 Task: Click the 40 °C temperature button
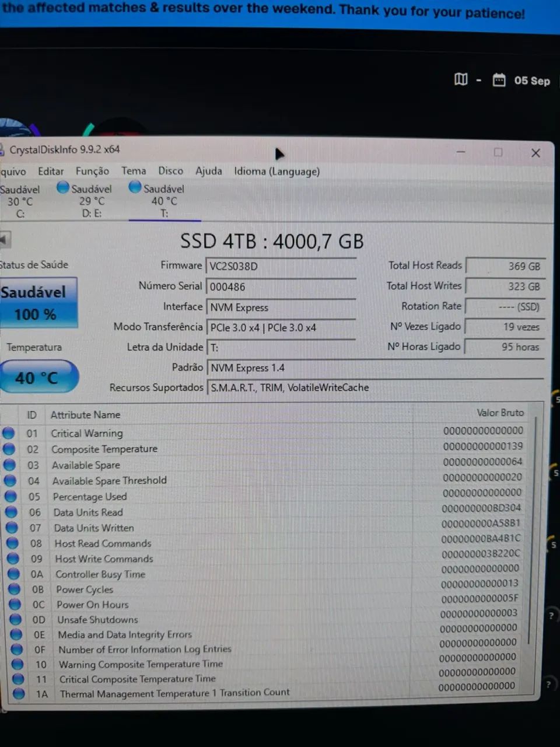[38, 378]
